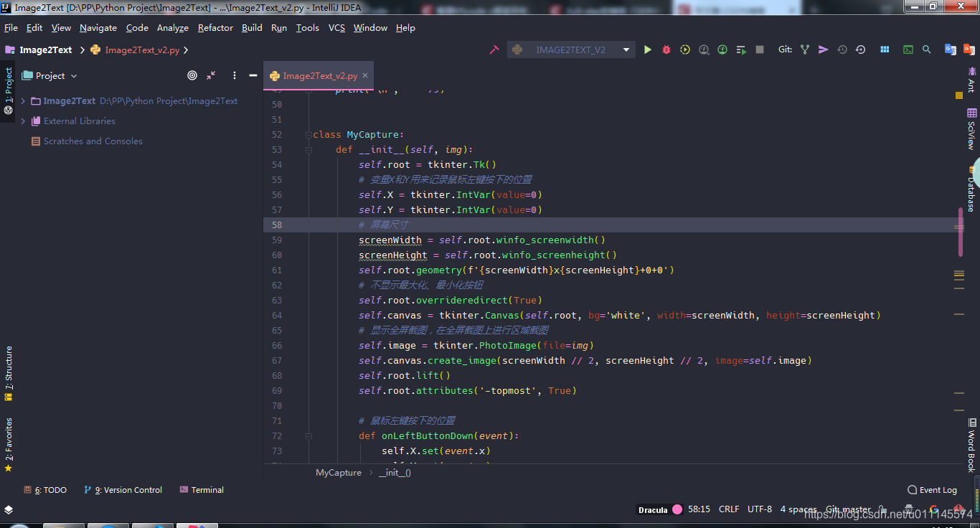Close the Image2Text_v2.py editor tab
The width and height of the screenshot is (980, 528).
click(365, 75)
